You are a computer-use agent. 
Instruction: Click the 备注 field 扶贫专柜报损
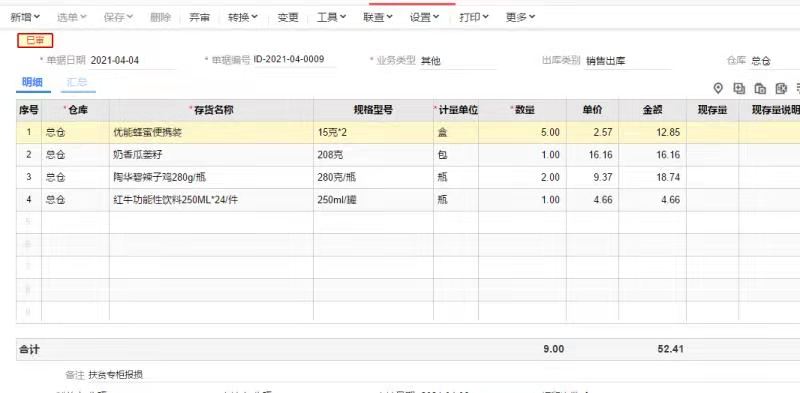(x=116, y=375)
